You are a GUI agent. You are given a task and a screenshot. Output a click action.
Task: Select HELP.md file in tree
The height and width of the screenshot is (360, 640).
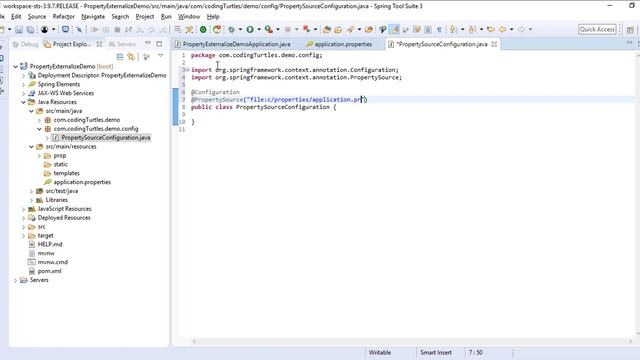(50, 244)
